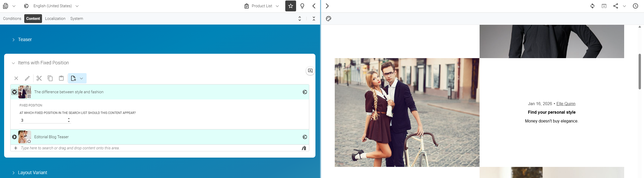Switch to the Conditions tab
This screenshot has width=644, height=178.
(x=12, y=19)
